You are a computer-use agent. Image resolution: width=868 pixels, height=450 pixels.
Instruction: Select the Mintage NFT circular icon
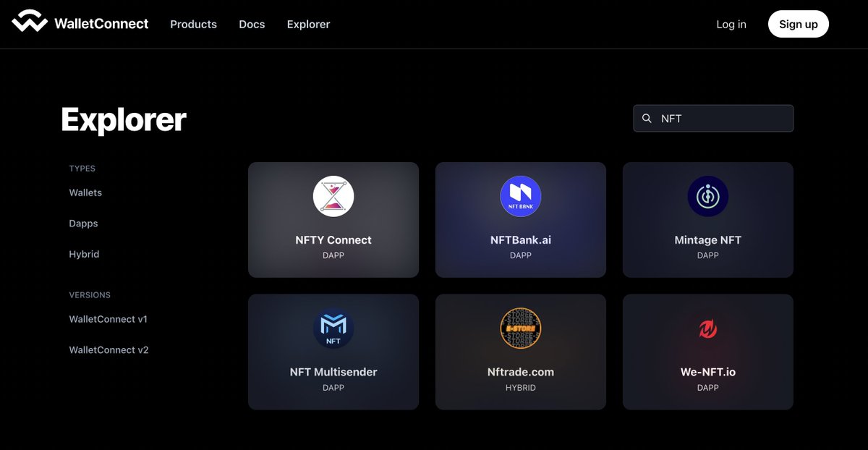coord(707,195)
